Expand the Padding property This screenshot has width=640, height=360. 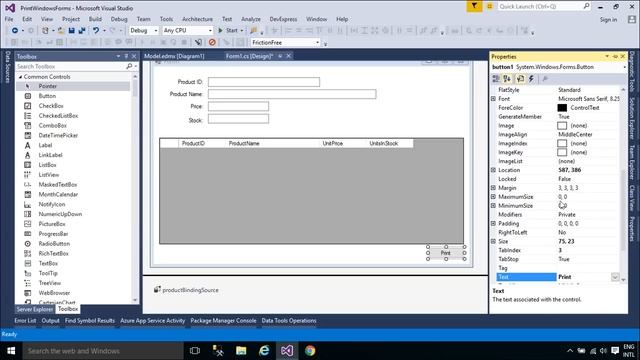(493, 223)
